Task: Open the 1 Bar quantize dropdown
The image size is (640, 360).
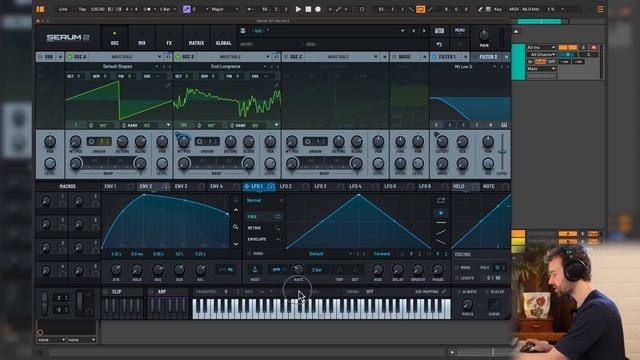Action: (167, 9)
